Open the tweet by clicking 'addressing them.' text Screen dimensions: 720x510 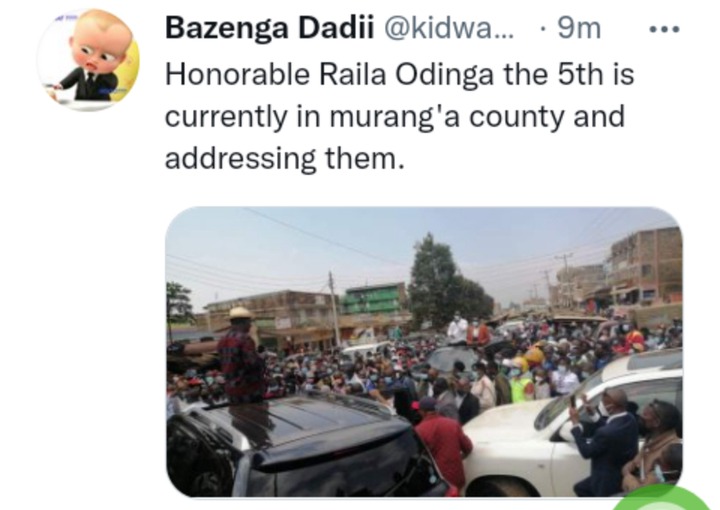pyautogui.click(x=285, y=159)
